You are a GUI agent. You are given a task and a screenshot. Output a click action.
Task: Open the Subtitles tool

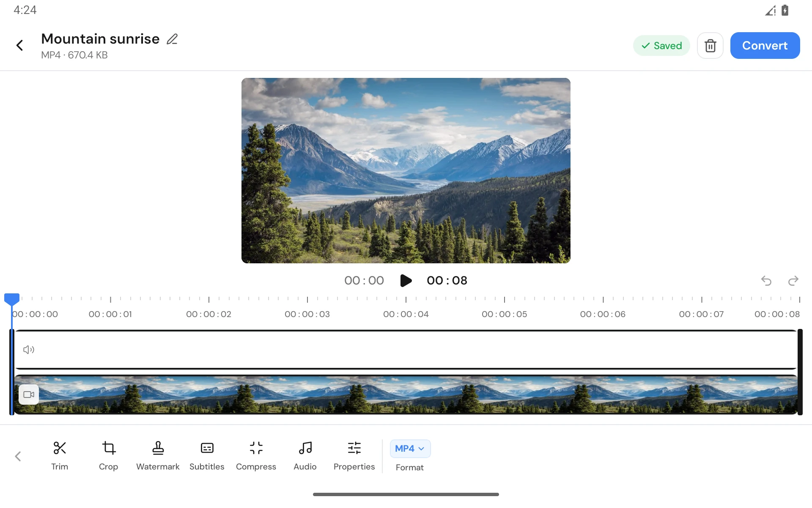coord(207,456)
